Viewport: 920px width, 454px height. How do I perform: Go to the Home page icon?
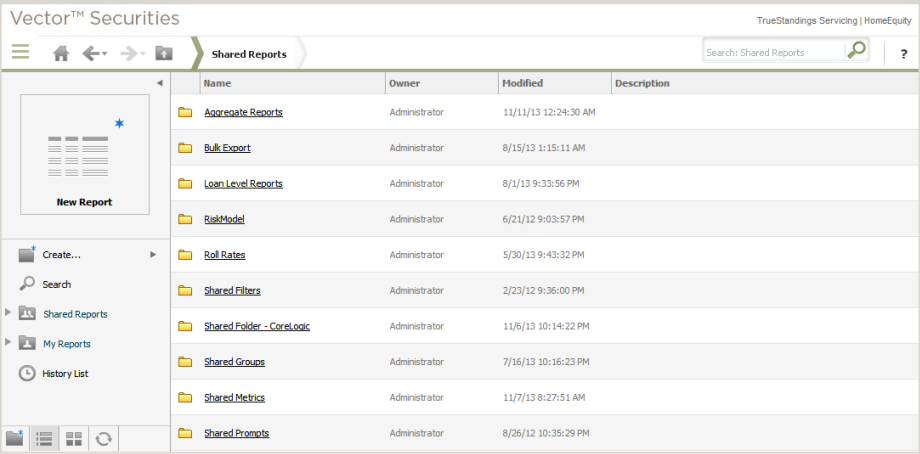click(61, 54)
